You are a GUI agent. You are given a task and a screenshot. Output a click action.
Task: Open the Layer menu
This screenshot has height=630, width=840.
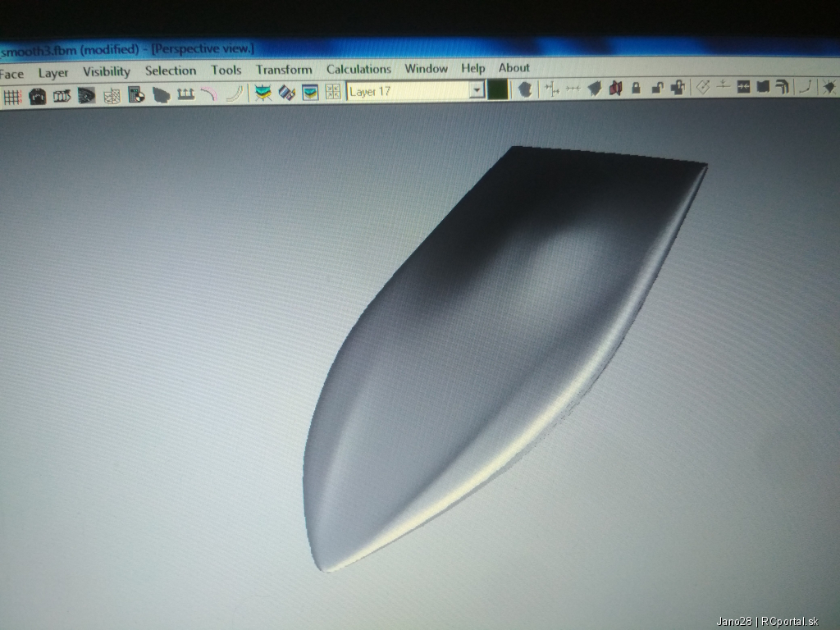coord(53,73)
